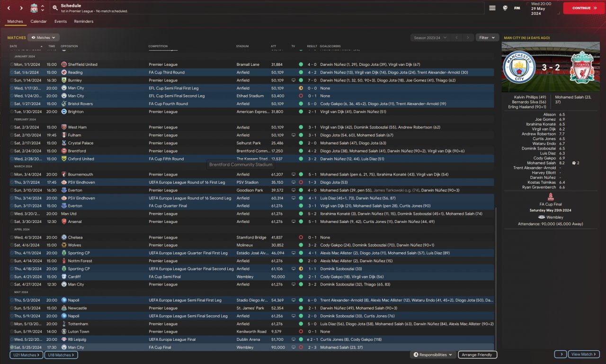Toggle the marker on Sat 1/6/2024 row
606x364 pixels.
coord(12,72)
